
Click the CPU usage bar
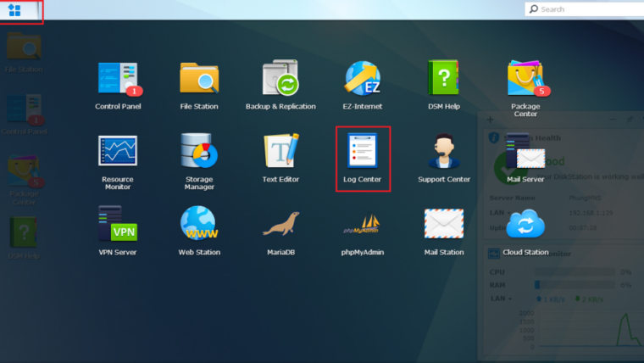click(575, 272)
